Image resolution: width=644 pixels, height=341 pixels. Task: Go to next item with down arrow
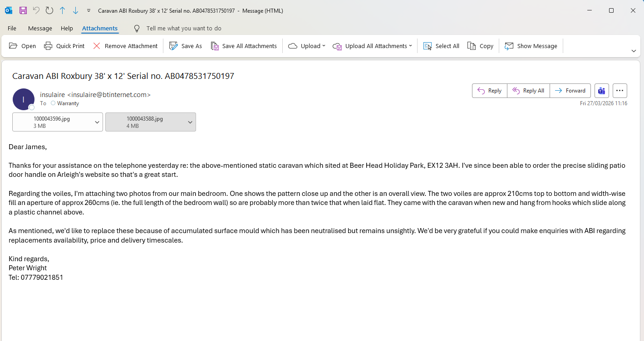tap(75, 10)
